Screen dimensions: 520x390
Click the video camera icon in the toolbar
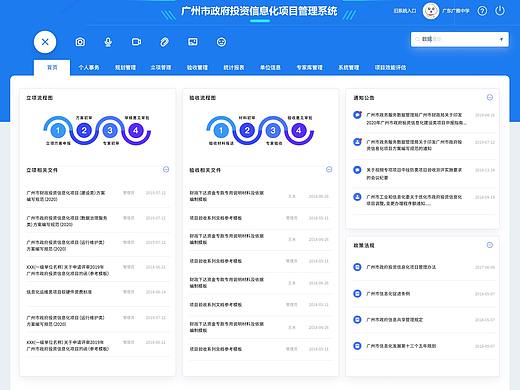(136, 42)
